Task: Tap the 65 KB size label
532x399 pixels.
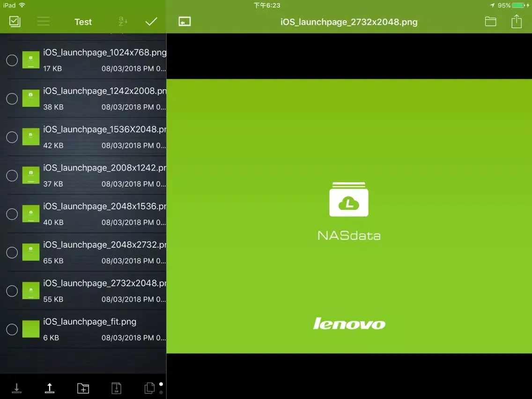Action: 53,261
